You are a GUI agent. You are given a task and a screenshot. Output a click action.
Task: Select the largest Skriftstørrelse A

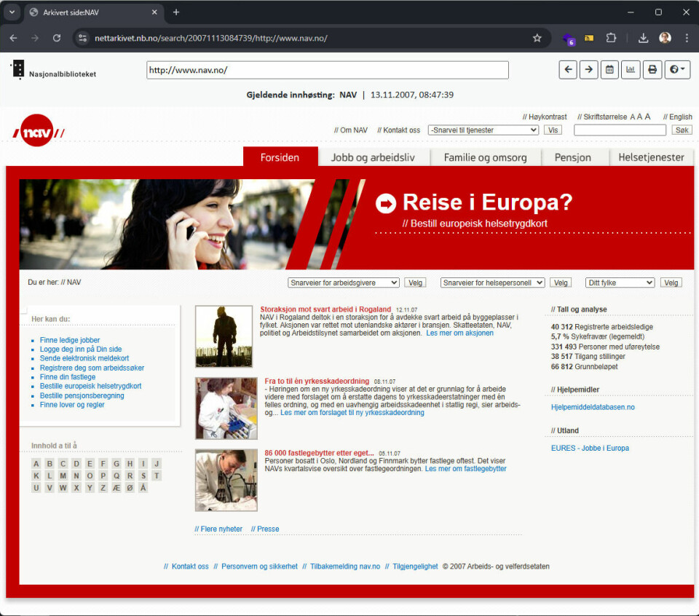647,117
